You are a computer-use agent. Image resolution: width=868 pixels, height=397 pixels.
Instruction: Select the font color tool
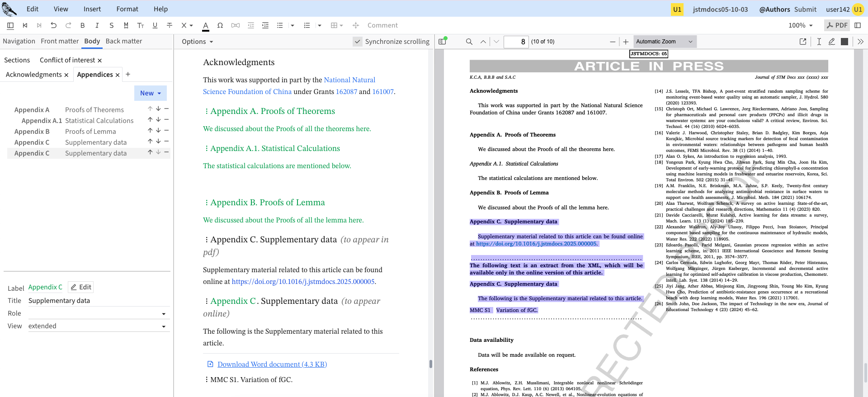click(206, 25)
